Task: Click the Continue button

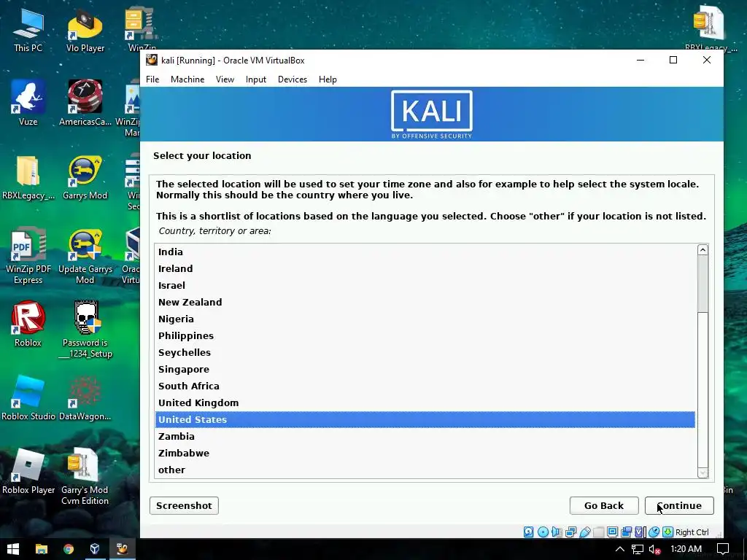Action: click(x=679, y=506)
